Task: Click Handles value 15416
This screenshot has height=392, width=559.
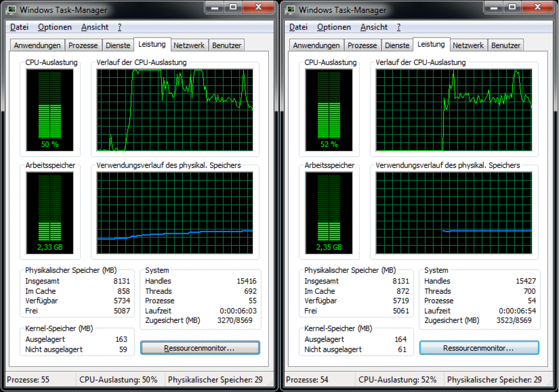Action: coord(246,281)
